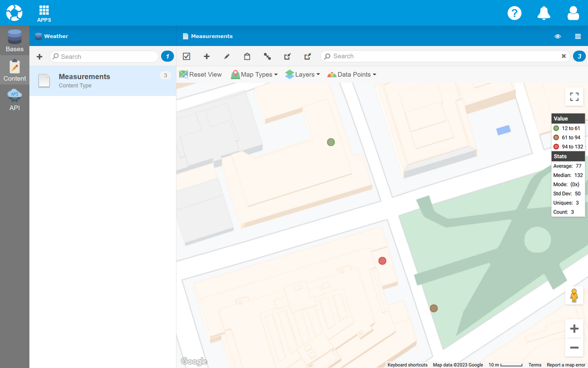Toggle the list view icon in Measurements header
Image resolution: width=588 pixels, height=368 pixels.
[578, 36]
